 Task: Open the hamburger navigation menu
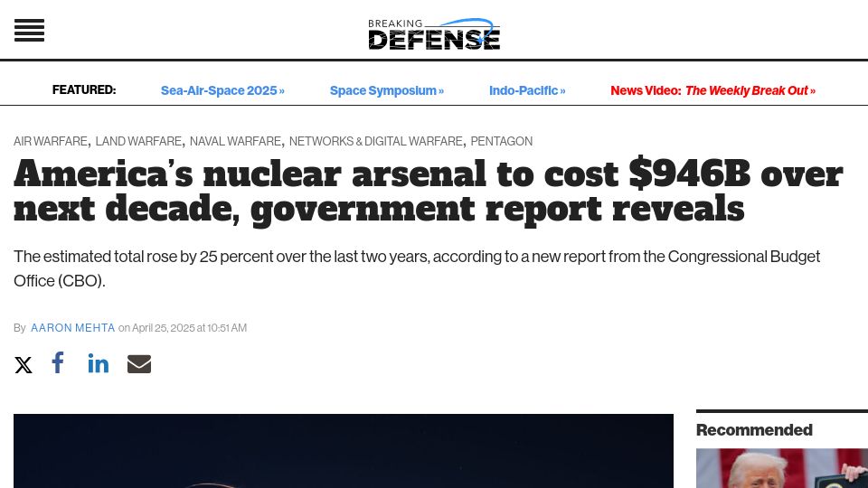29,31
